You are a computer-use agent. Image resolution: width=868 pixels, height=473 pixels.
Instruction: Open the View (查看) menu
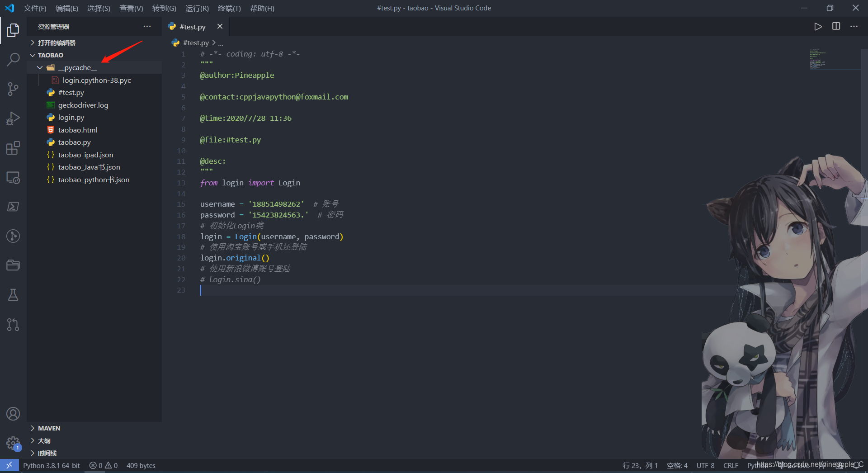coord(131,8)
